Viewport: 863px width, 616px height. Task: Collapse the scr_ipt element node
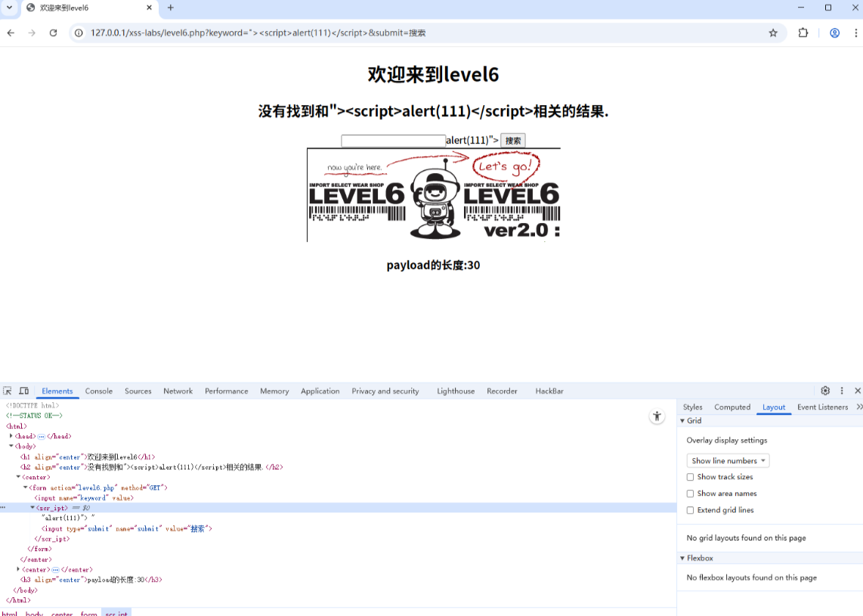pos(32,508)
